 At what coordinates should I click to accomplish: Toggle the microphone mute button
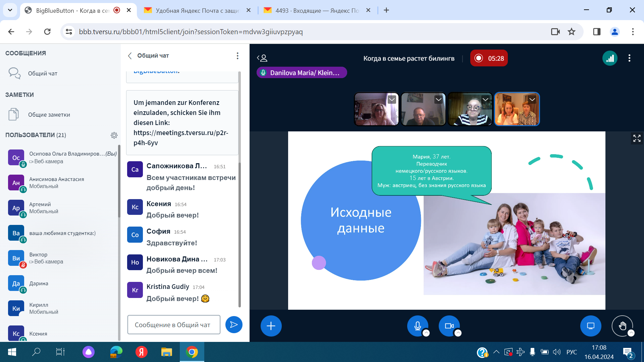417,325
